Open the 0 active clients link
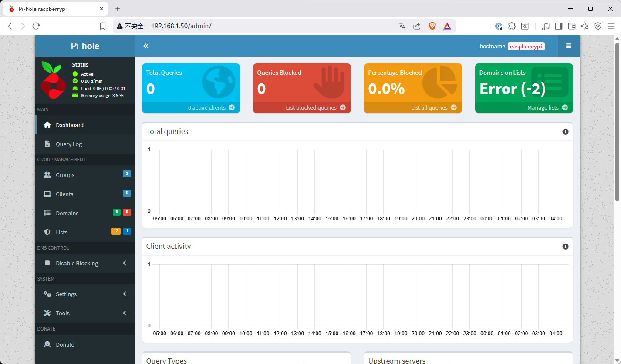The width and height of the screenshot is (621, 364). pyautogui.click(x=191, y=107)
